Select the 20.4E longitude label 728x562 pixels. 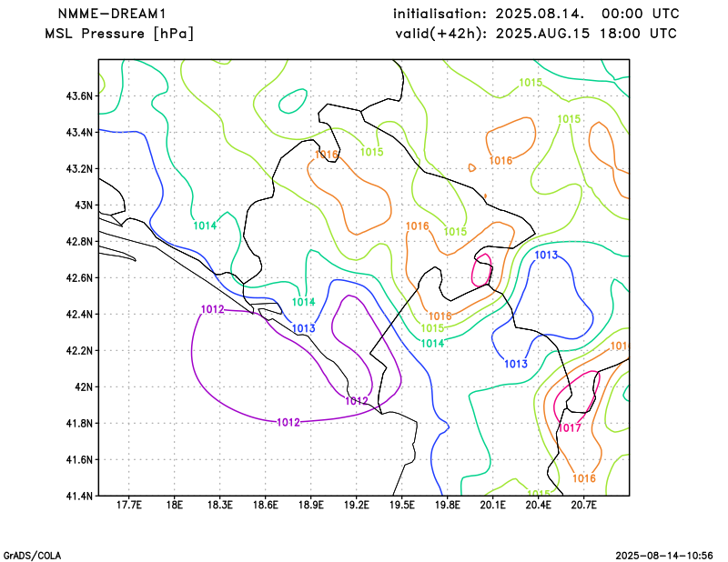coord(538,505)
